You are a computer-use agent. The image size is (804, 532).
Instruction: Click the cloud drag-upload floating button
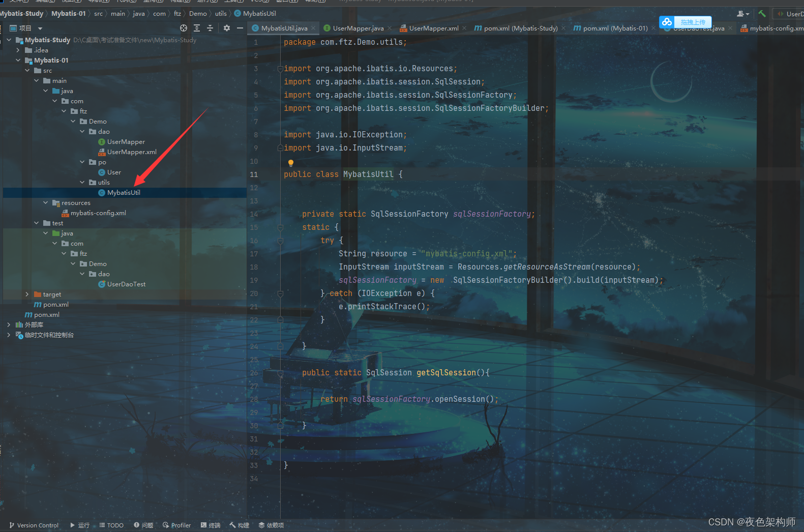(686, 22)
